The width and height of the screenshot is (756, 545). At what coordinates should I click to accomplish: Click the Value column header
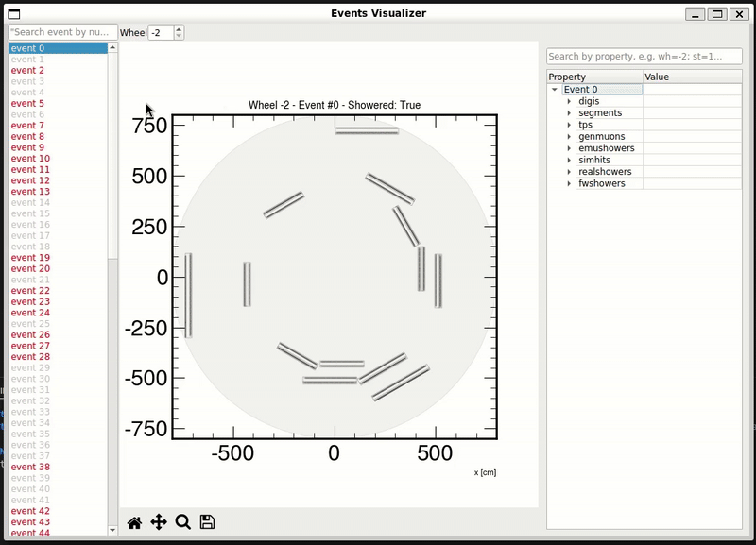tap(691, 77)
